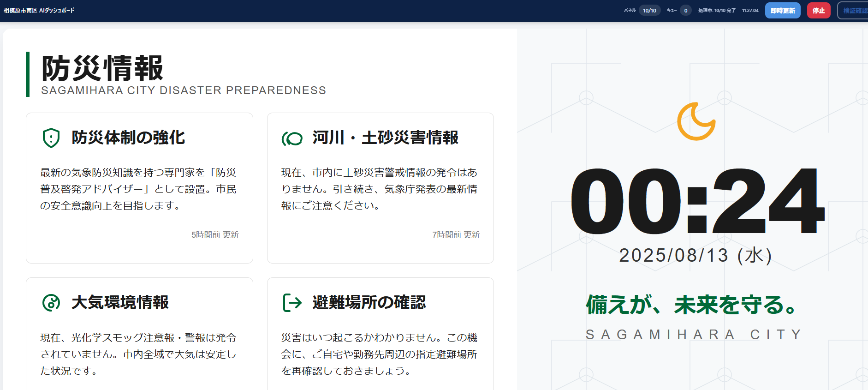This screenshot has width=868, height=390.
Task: Click the 相模原市南区 AIダッシュボード title
Action: tap(39, 10)
